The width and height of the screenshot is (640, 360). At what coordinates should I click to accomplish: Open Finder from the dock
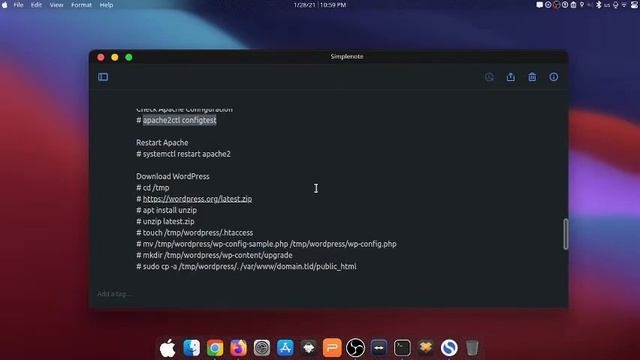click(x=191, y=348)
